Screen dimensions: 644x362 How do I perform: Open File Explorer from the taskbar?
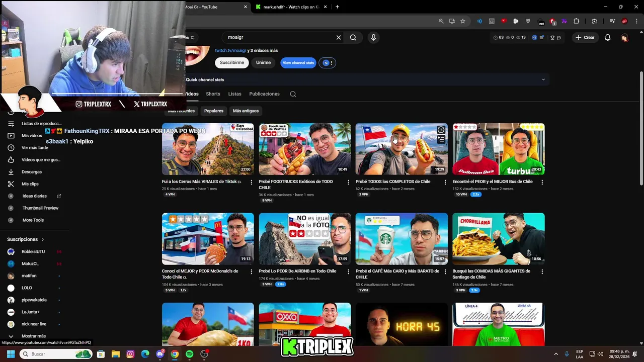pyautogui.click(x=115, y=354)
